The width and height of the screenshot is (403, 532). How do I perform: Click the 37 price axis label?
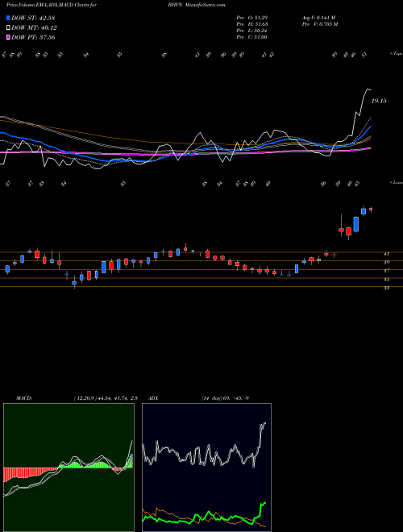point(386,271)
